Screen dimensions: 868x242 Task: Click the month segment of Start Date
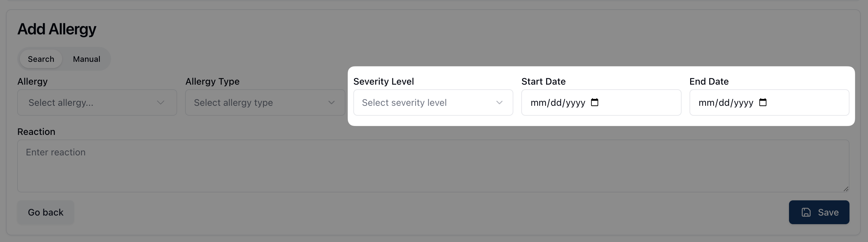[x=538, y=103]
